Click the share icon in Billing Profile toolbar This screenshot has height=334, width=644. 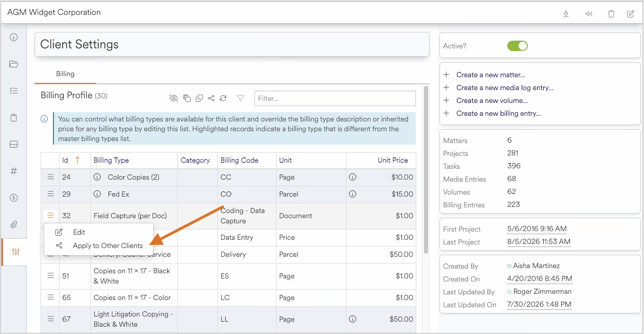pyautogui.click(x=211, y=98)
